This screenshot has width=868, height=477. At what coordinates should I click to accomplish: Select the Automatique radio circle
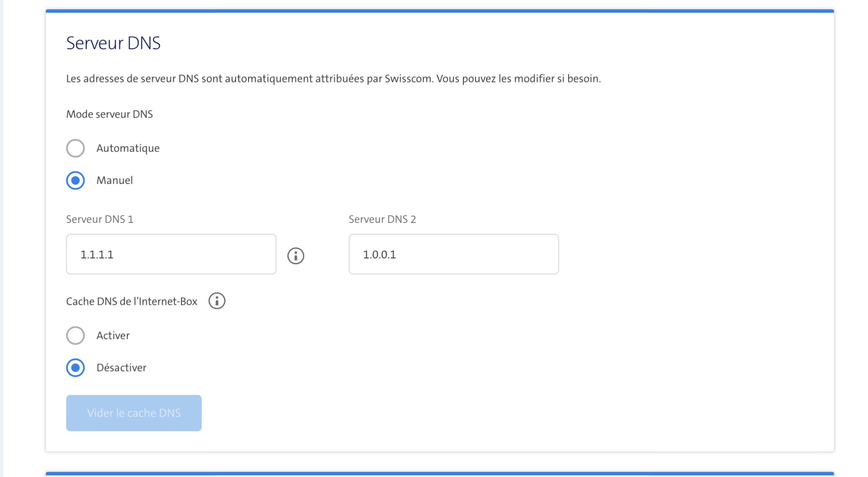coord(75,148)
